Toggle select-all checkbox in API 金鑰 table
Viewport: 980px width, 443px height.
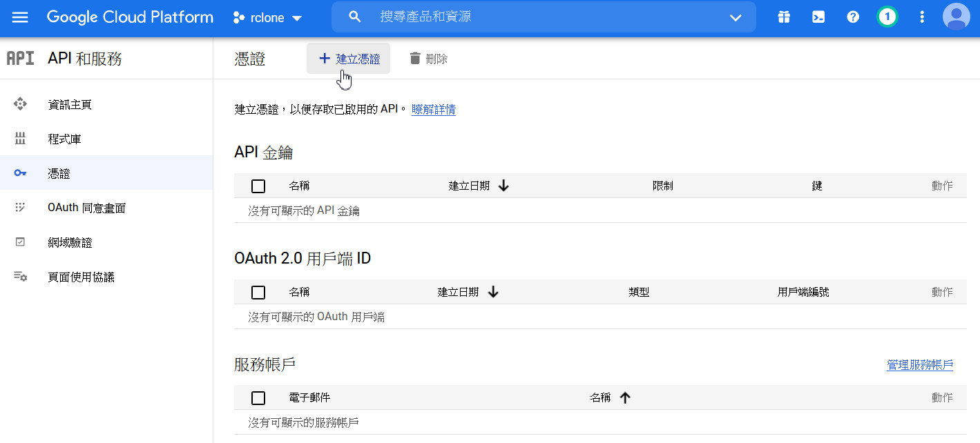258,186
